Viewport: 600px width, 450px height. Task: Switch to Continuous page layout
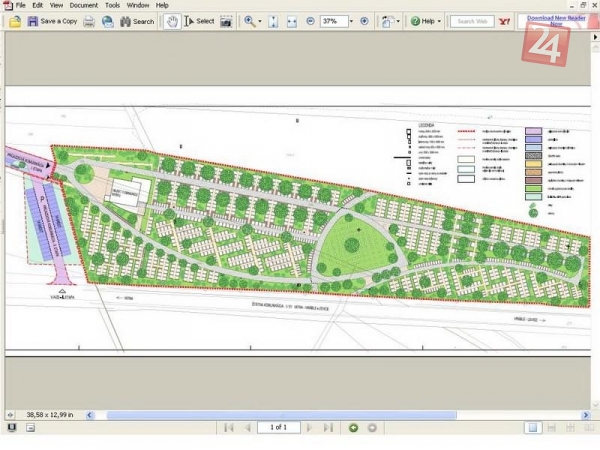click(550, 428)
